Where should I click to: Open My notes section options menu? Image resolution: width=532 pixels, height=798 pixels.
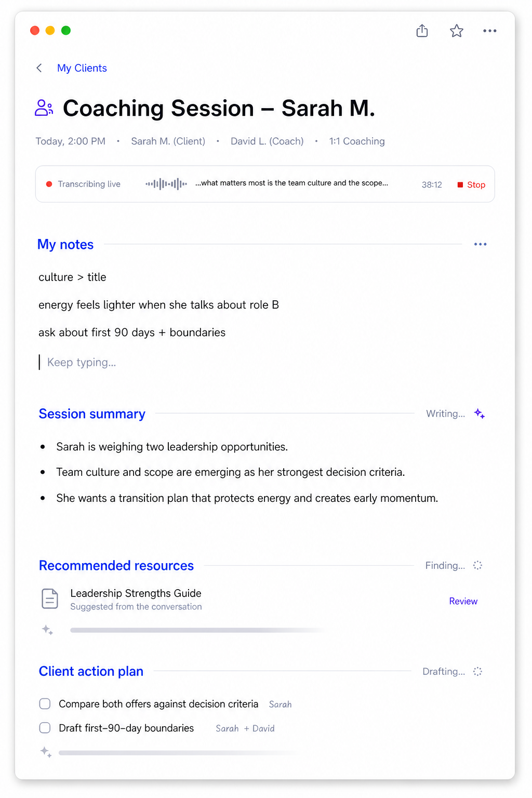[480, 244]
